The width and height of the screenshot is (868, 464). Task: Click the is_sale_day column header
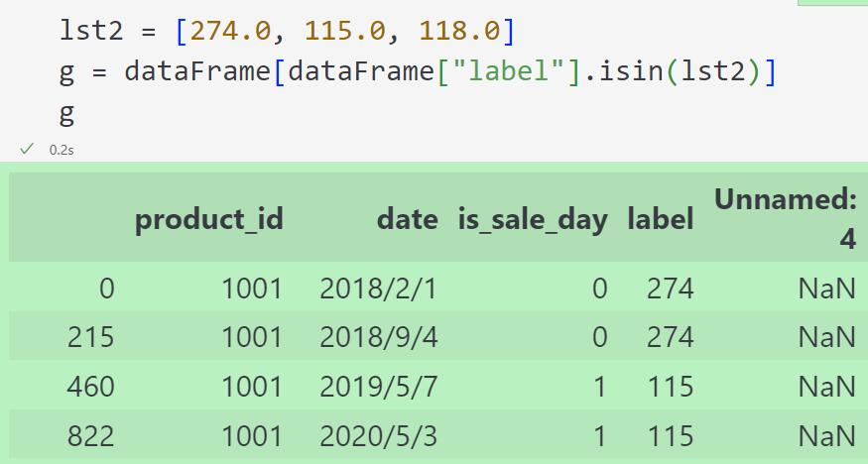[x=533, y=219]
